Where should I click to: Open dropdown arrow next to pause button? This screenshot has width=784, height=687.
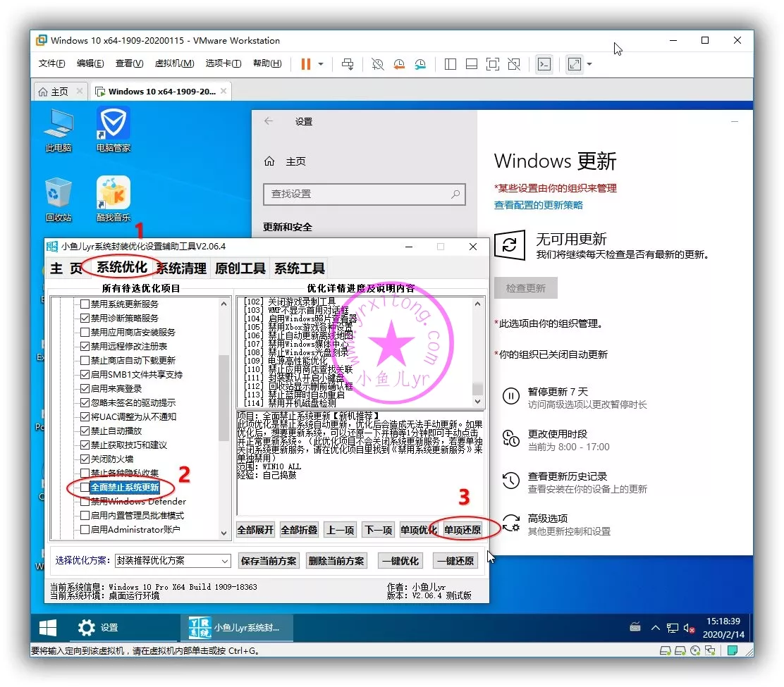pyautogui.click(x=321, y=64)
